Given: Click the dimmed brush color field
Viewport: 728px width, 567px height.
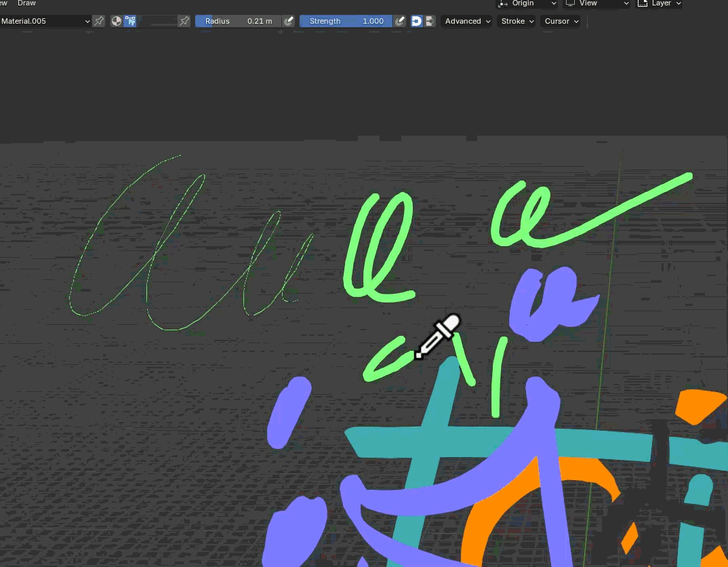Looking at the screenshot, I should [x=158, y=21].
